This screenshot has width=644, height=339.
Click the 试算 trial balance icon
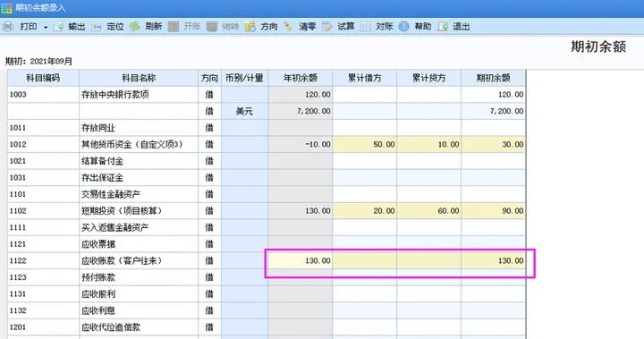(x=327, y=27)
